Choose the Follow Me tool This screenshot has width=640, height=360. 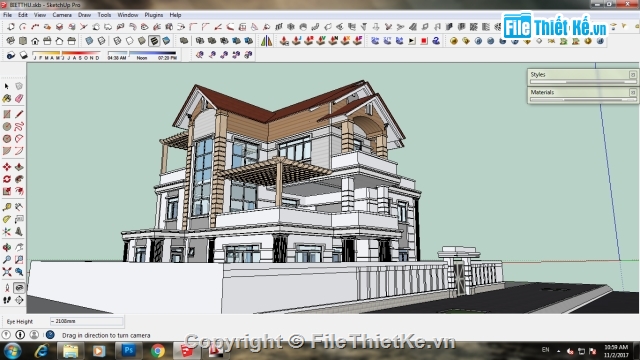19,179
